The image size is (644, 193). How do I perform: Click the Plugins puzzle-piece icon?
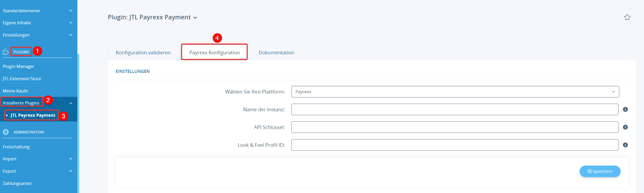coord(6,52)
